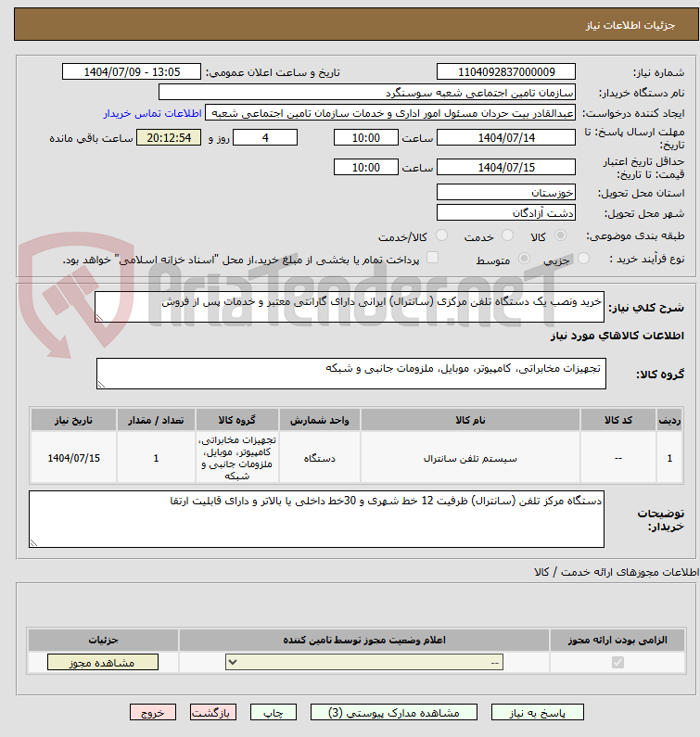Click the استان محل تحویل field خوزستان
Screen dimensions: 700x737
506,192
